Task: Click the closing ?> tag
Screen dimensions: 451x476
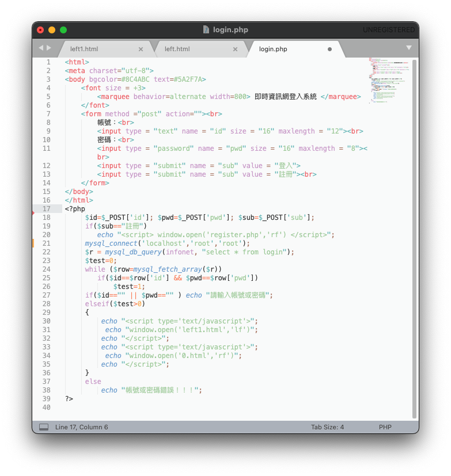Action: tap(69, 399)
